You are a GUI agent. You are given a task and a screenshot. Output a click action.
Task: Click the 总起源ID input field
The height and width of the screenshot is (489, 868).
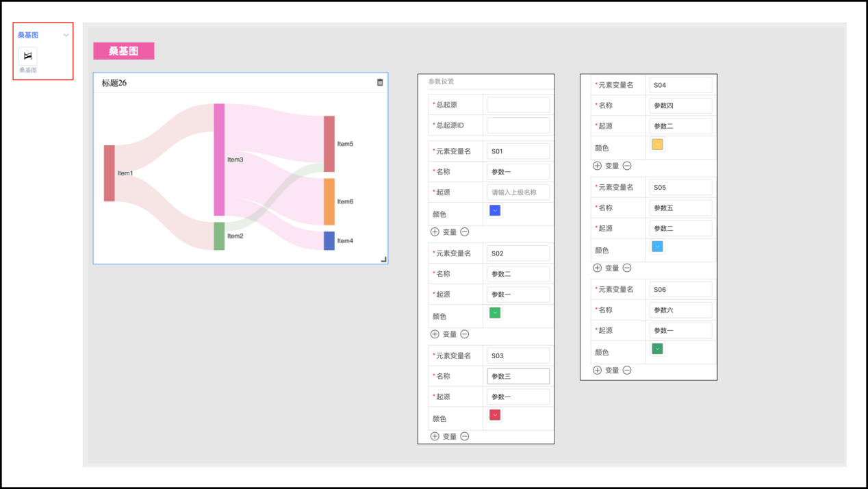coord(518,125)
